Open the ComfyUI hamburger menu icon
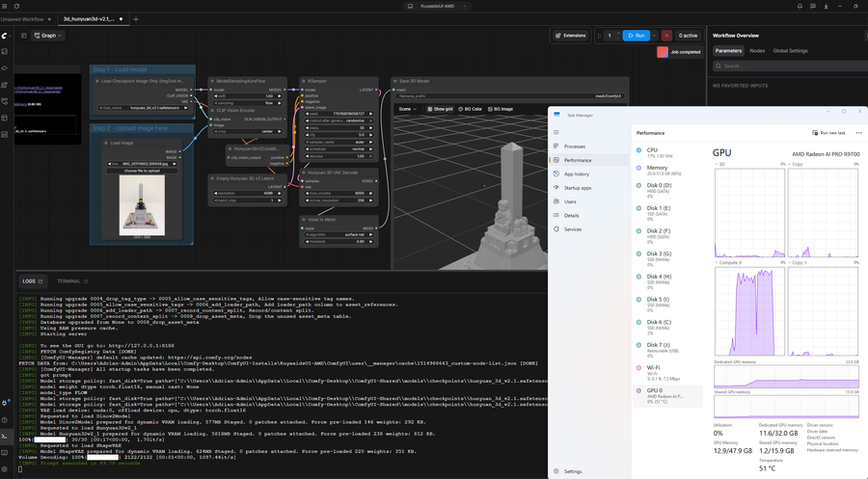 click(x=5, y=6)
